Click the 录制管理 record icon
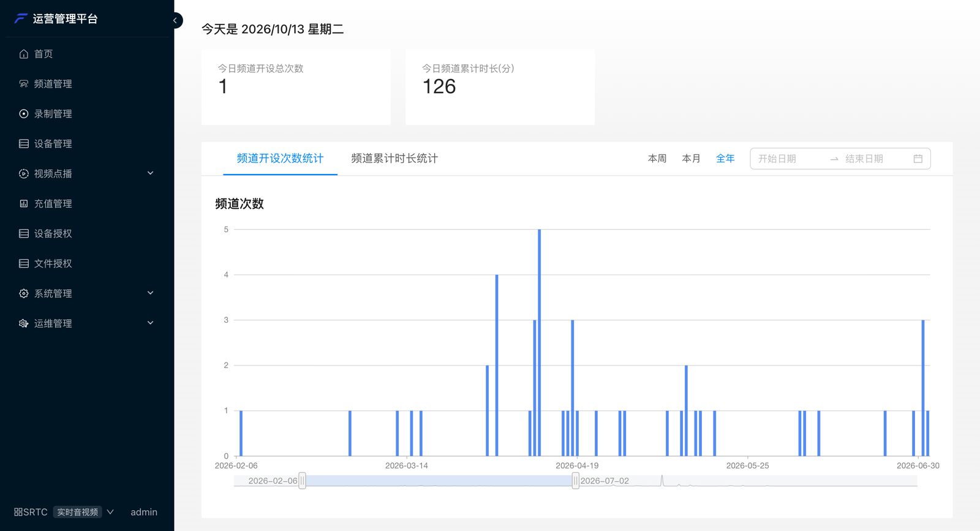This screenshot has width=980, height=531. [24, 114]
